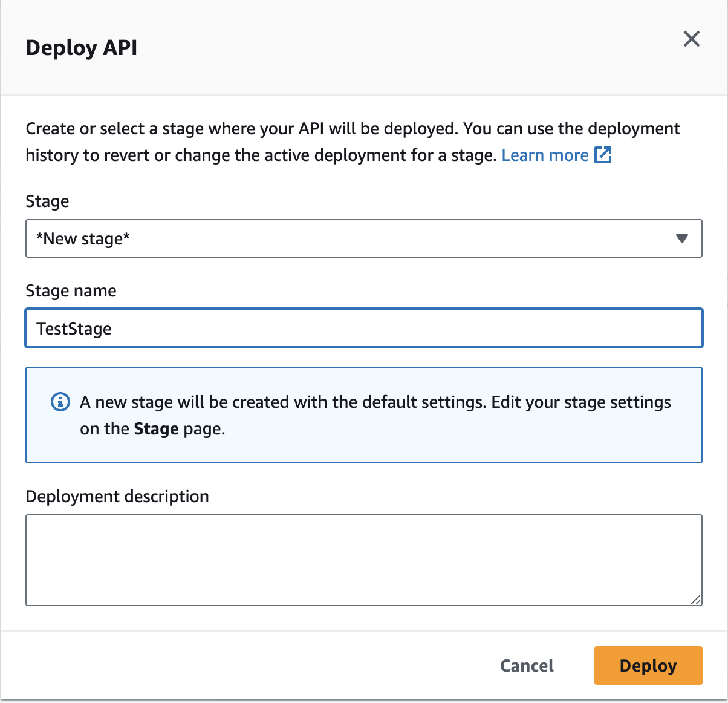Click Cancel to abort deployment

coord(526,665)
